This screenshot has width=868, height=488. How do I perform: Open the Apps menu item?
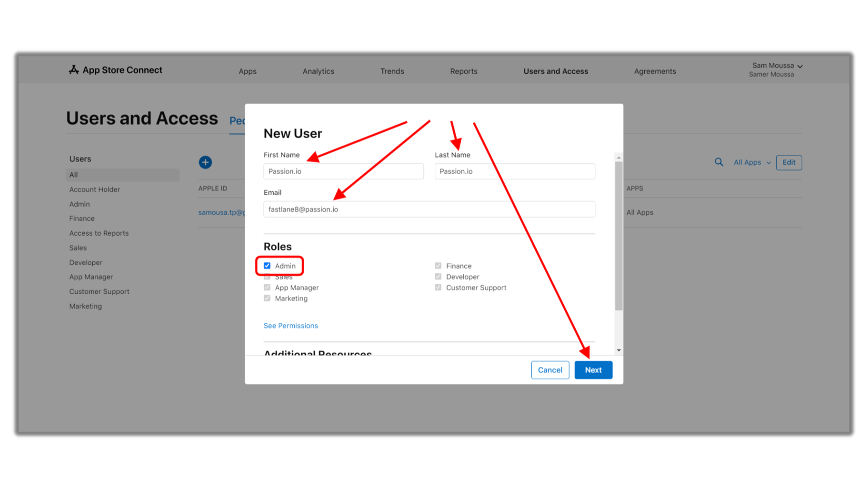(247, 71)
